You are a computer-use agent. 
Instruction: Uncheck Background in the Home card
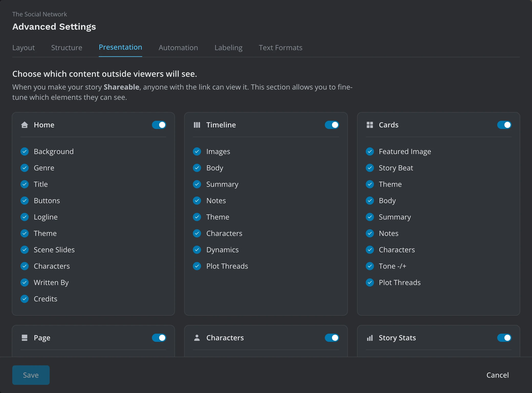click(x=25, y=151)
